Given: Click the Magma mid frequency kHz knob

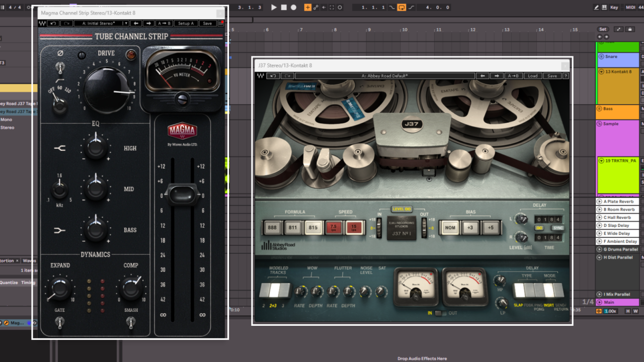Looking at the screenshot, I should coord(59,190).
